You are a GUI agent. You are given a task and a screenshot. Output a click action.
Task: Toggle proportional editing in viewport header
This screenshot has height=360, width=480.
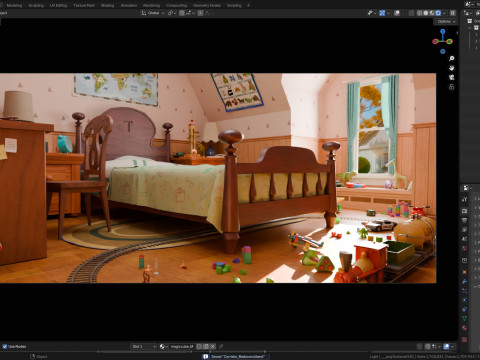[200, 13]
